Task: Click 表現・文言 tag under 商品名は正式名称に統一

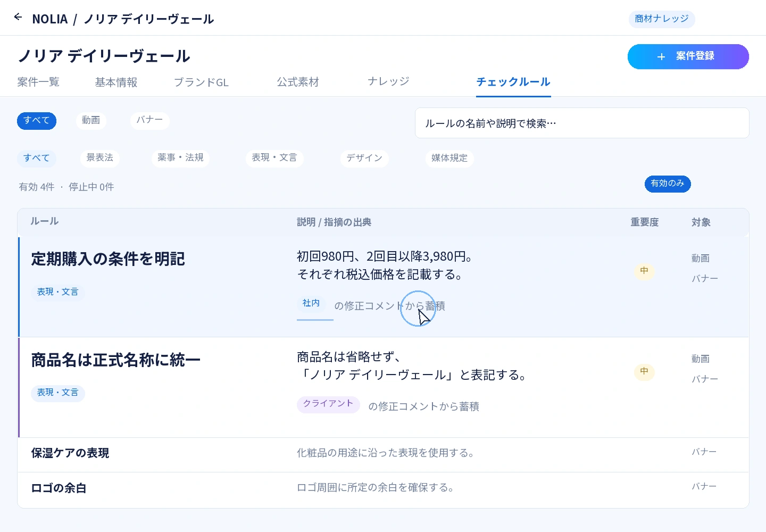Action: [x=58, y=393]
